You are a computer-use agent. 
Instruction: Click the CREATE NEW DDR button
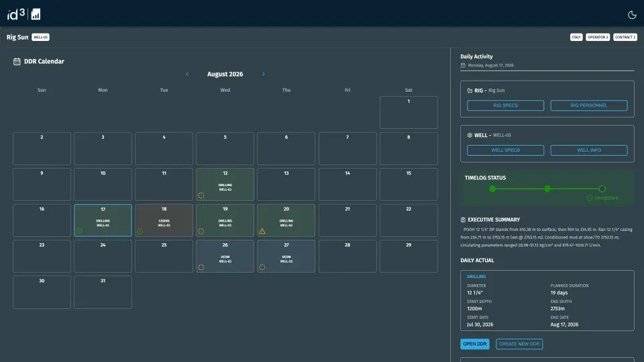tap(519, 344)
